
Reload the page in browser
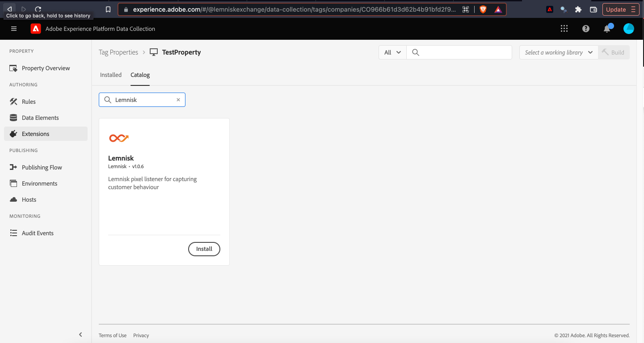[x=38, y=9]
